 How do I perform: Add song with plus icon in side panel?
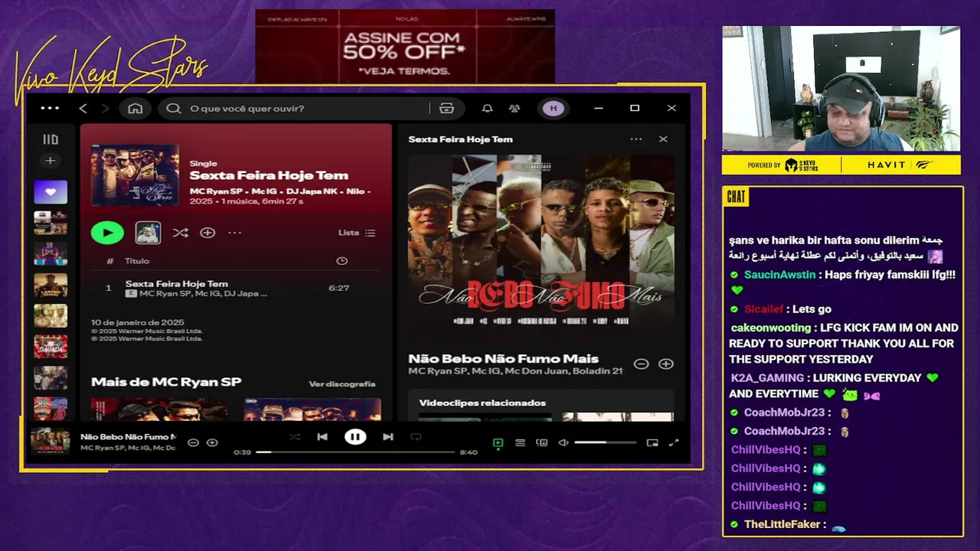coord(666,364)
